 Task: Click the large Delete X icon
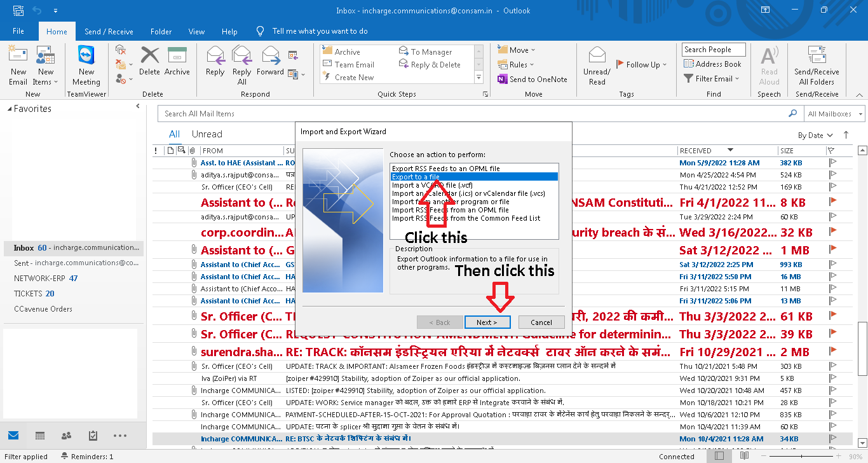150,56
